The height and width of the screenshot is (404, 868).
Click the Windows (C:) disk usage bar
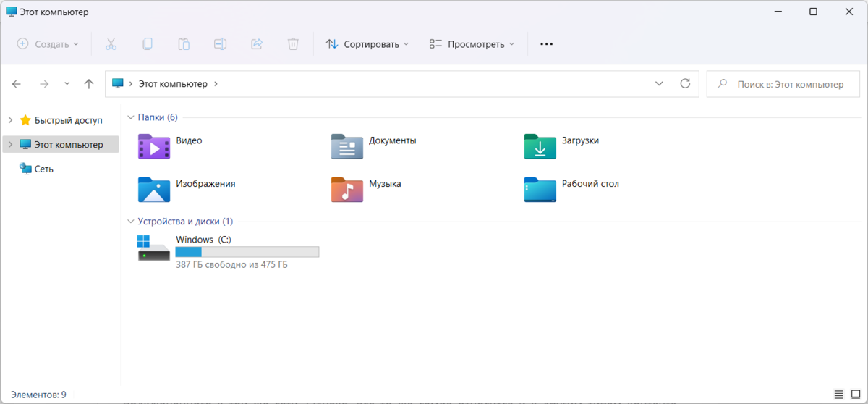pyautogui.click(x=247, y=252)
